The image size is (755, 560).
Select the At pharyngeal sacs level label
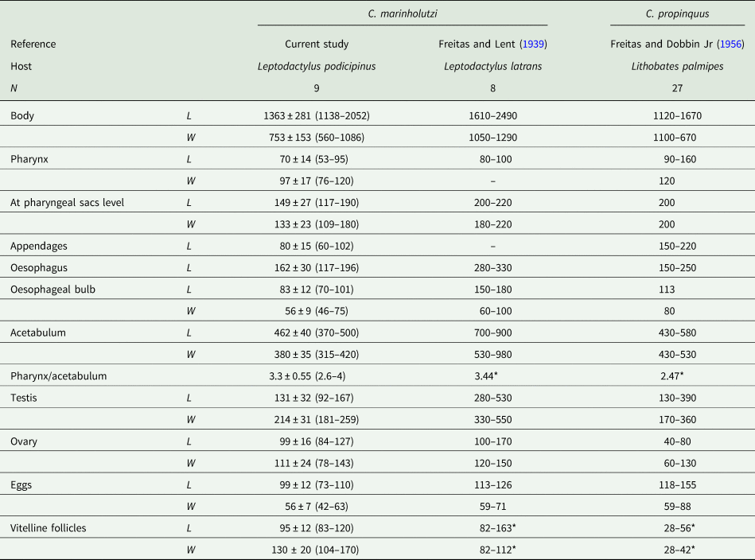tap(67, 202)
